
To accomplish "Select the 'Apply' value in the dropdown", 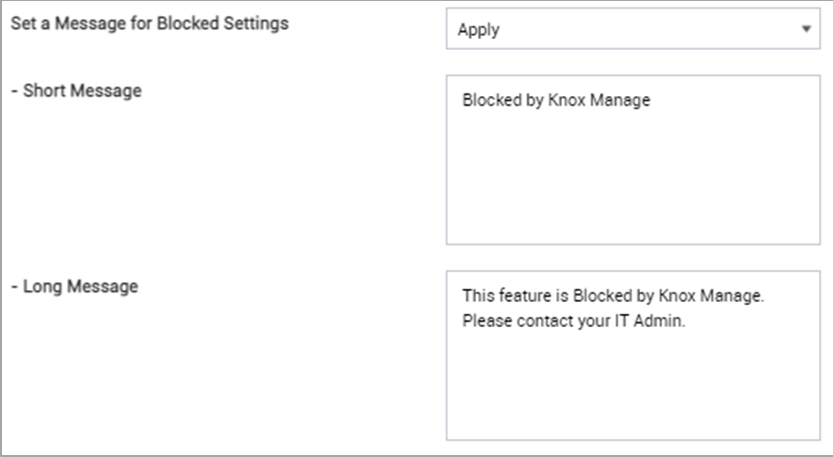I will (479, 30).
